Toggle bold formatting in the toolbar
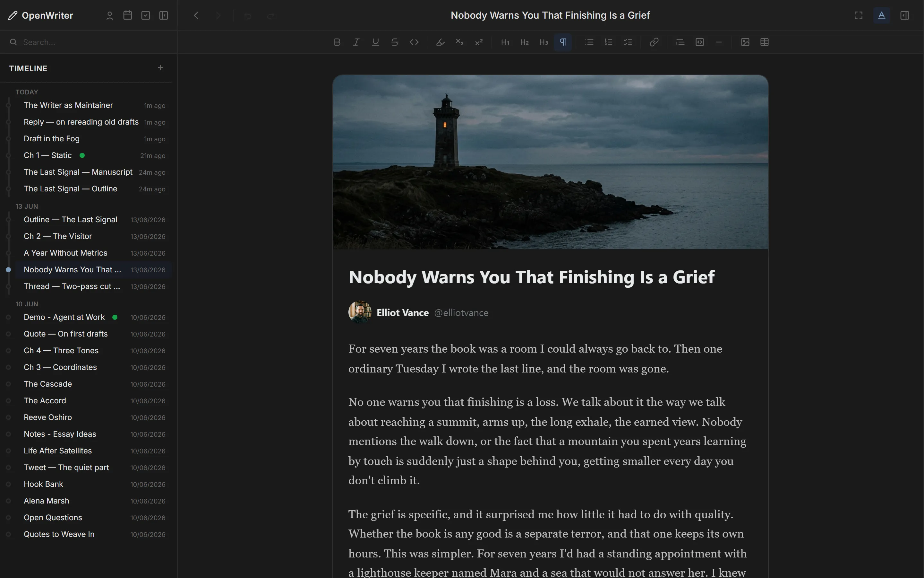The image size is (924, 578). pos(337,42)
